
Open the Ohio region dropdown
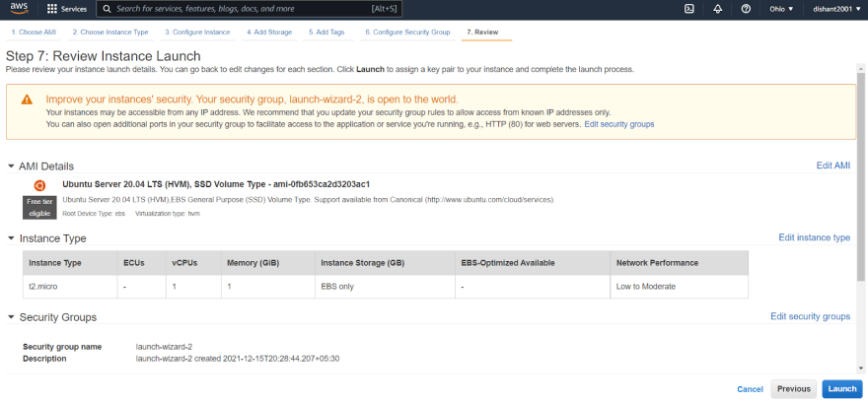click(x=781, y=9)
